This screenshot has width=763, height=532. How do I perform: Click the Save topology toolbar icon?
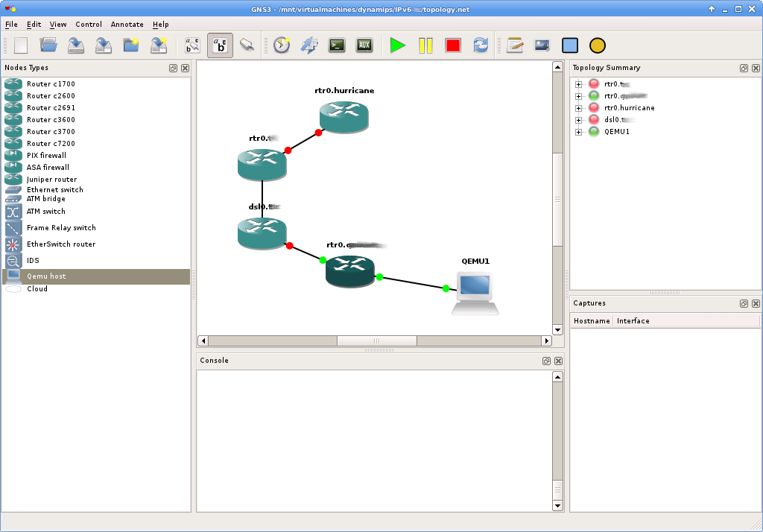(x=76, y=45)
